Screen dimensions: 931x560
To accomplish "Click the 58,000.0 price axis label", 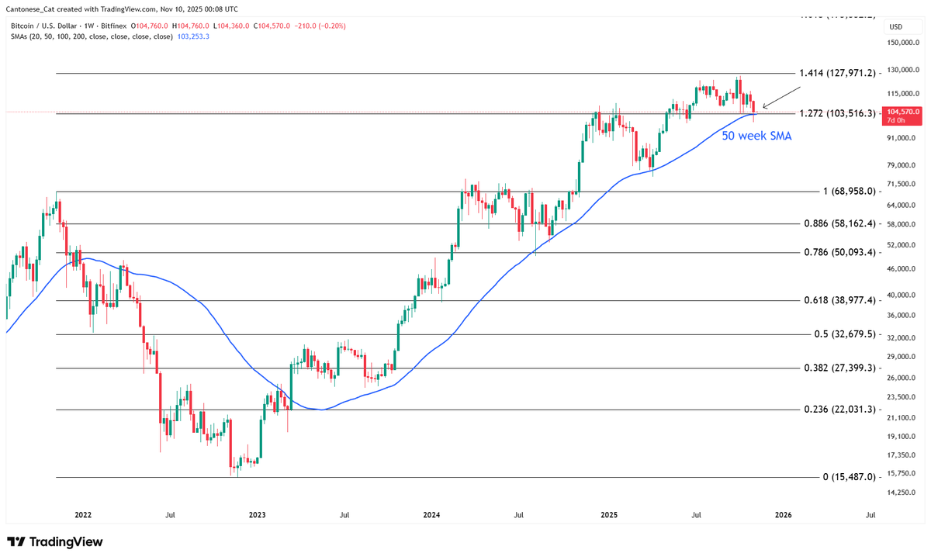I will tap(902, 225).
